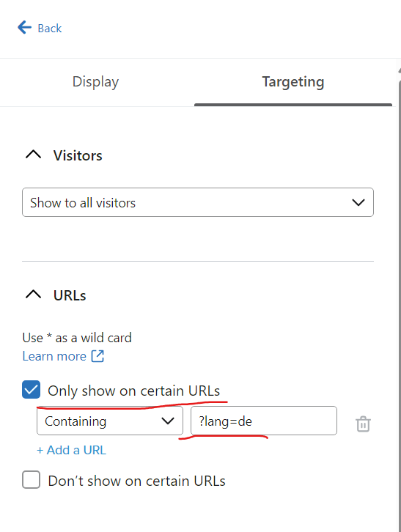
Task: Switch to the Display tab
Action: (96, 82)
